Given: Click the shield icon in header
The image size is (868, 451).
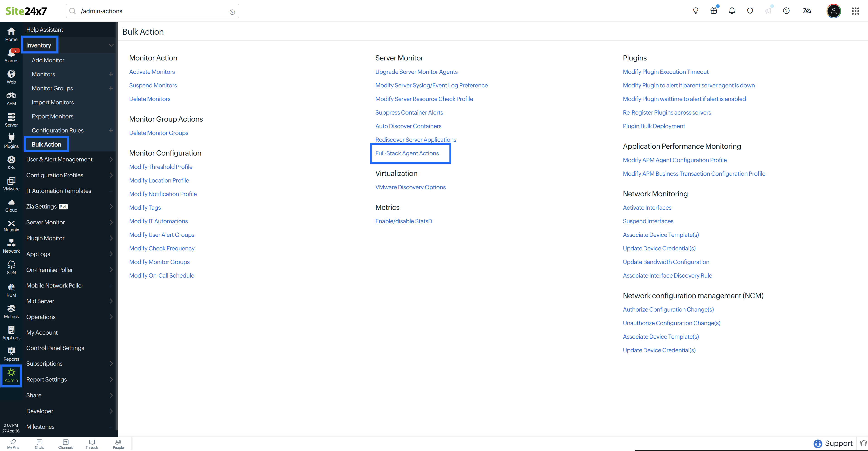Looking at the screenshot, I should coord(750,11).
